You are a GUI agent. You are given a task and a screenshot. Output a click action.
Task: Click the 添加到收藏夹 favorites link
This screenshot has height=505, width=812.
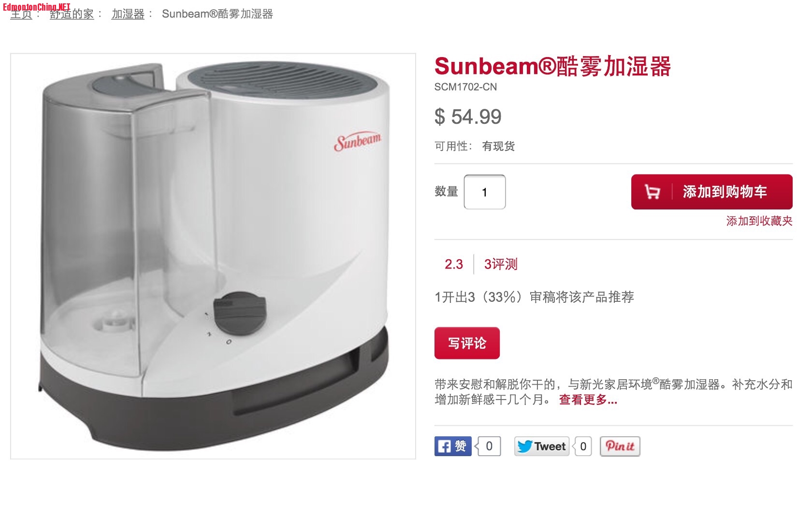[759, 221]
